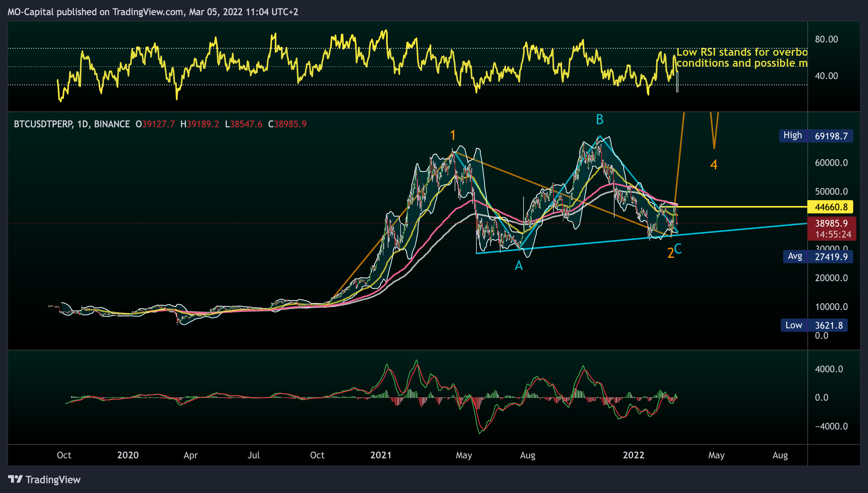Viewport: 868px width, 493px height.
Task: Click the BTCUSDTPERP symbol title
Action: point(43,124)
